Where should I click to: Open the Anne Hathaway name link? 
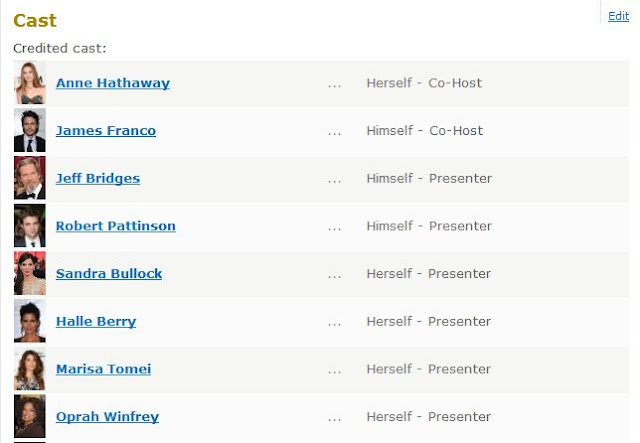click(113, 83)
